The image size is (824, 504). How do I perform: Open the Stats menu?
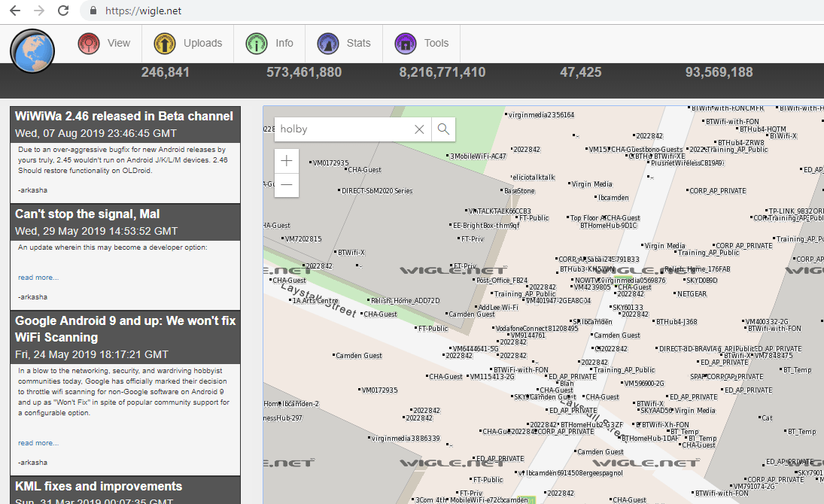(358, 44)
